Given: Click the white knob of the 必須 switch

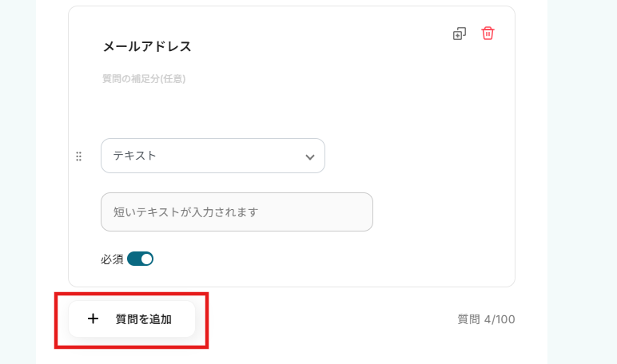Looking at the screenshot, I should point(146,259).
